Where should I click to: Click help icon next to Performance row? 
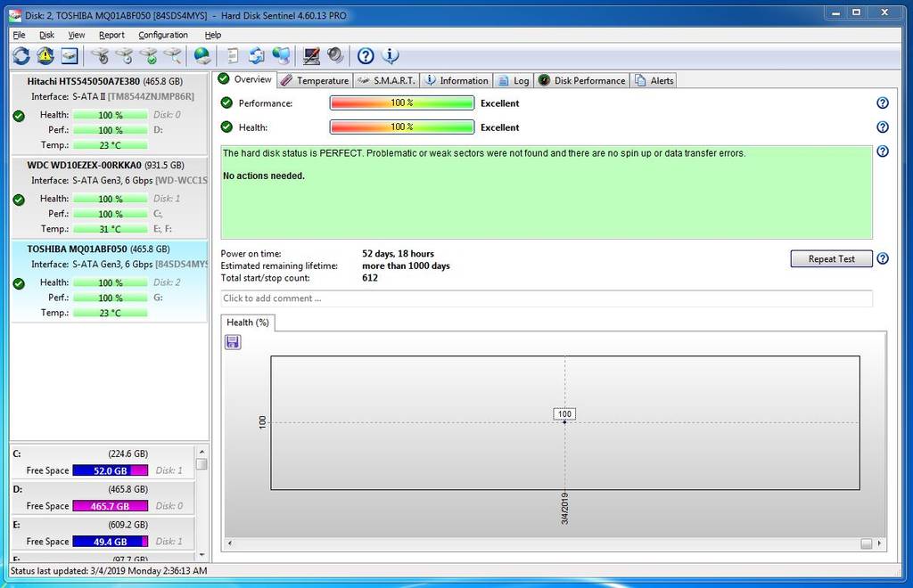pos(883,103)
